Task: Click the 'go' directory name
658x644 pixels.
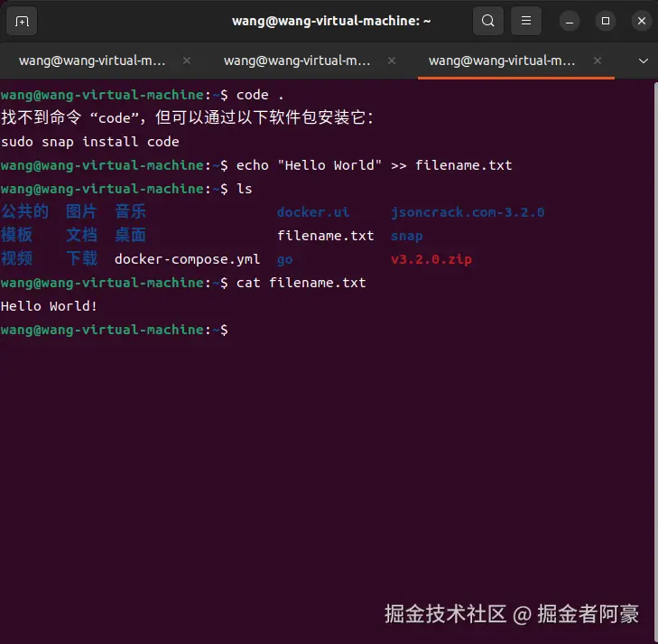Action: pos(285,260)
